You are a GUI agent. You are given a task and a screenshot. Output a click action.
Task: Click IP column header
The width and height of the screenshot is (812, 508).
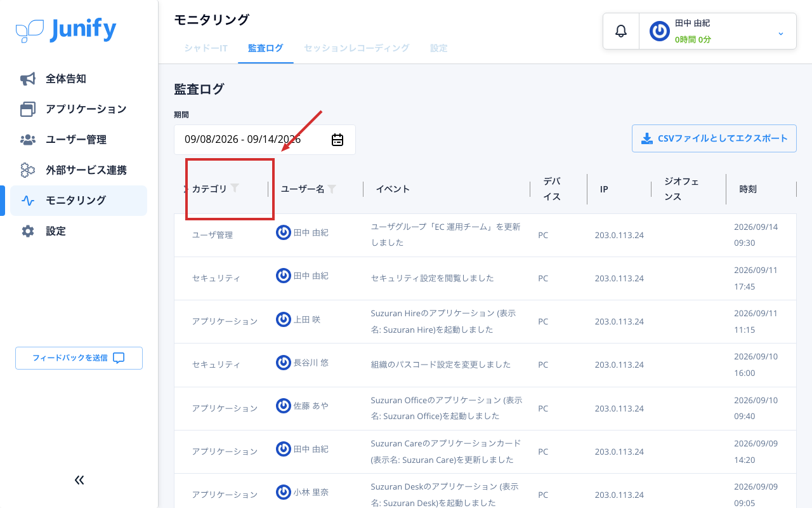click(604, 189)
